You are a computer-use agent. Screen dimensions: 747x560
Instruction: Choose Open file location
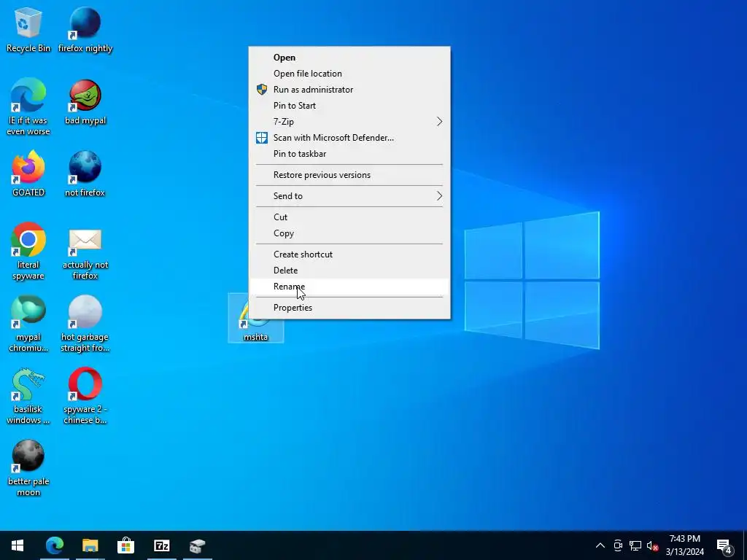349,74
